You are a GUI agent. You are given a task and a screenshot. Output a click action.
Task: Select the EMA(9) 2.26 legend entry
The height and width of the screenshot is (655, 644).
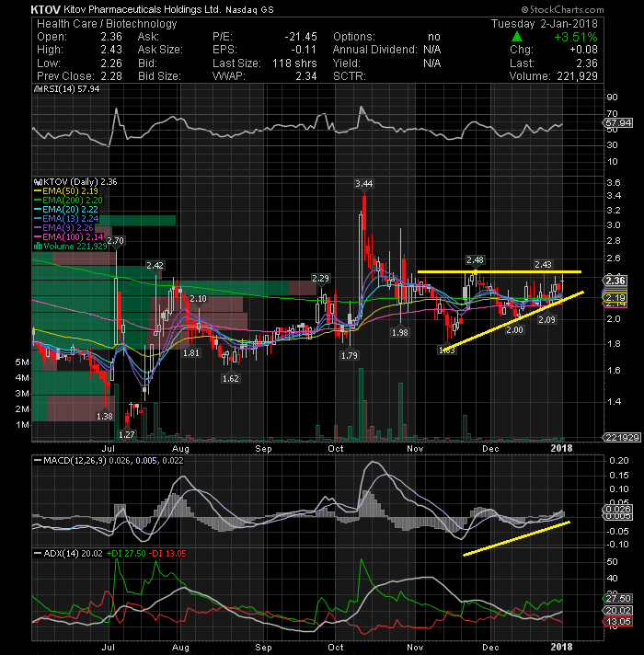[63, 227]
